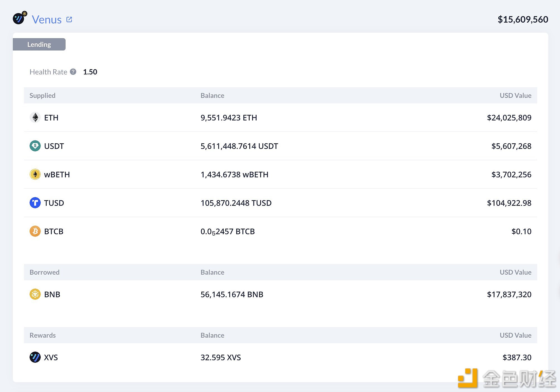Select the Lending tab

[x=39, y=44]
